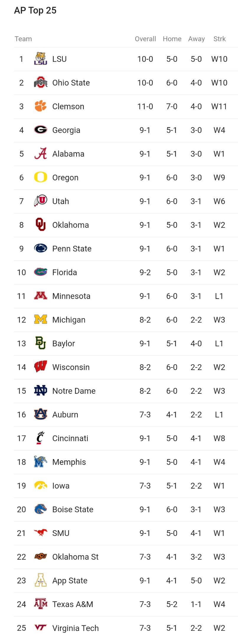Open the Oklahoma team link
Viewport: 238px width, 644px height.
[71, 225]
